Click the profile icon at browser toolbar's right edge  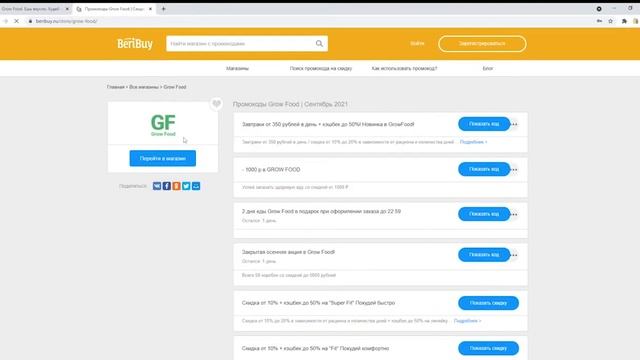coord(636,21)
